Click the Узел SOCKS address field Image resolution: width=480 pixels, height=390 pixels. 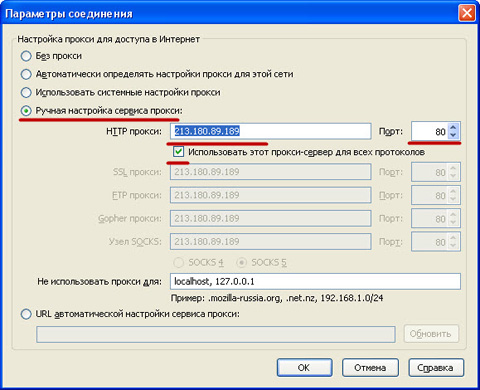tap(270, 241)
